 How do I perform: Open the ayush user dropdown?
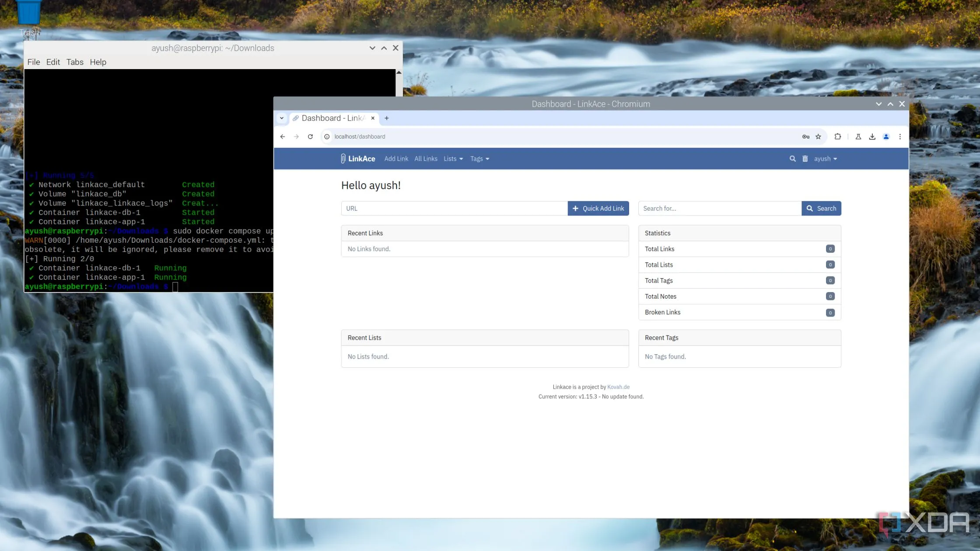(826, 159)
